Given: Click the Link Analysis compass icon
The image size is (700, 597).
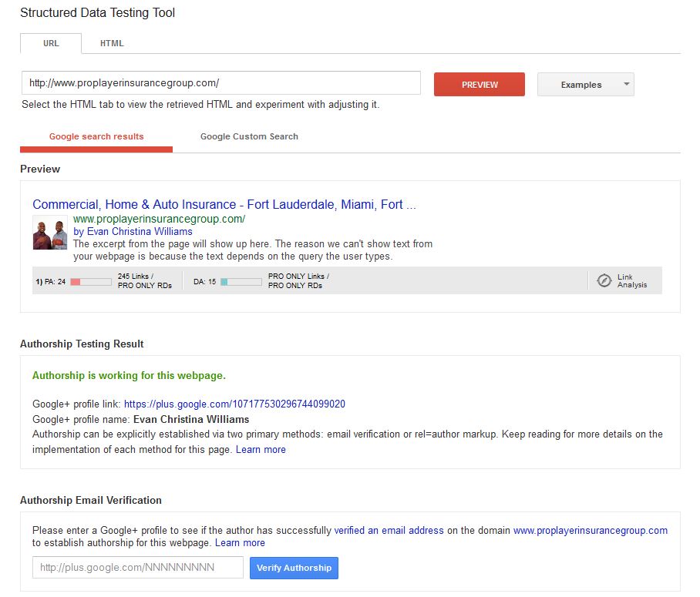Looking at the screenshot, I should click(x=604, y=280).
